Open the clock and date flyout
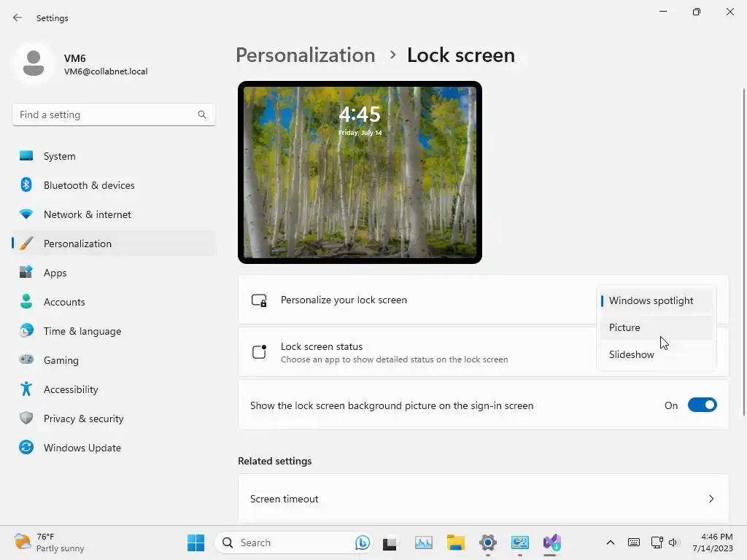Viewport: 747px width, 560px height. click(712, 542)
